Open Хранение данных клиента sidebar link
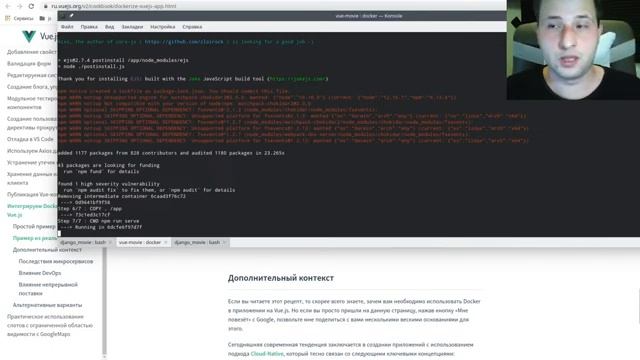The image size is (640, 360). coord(31,178)
